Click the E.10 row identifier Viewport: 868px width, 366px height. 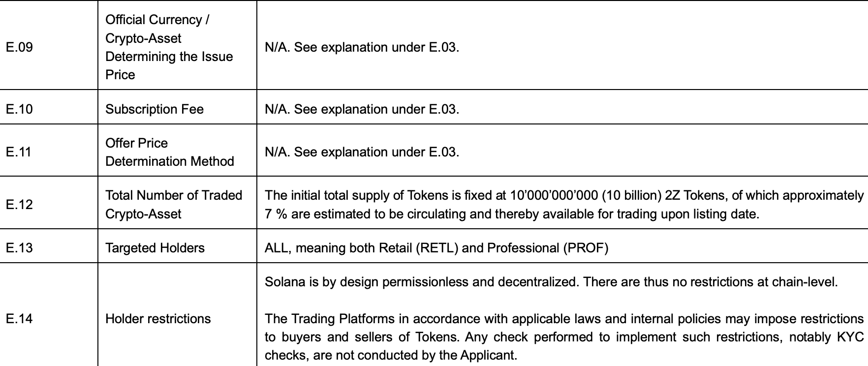pyautogui.click(x=20, y=109)
